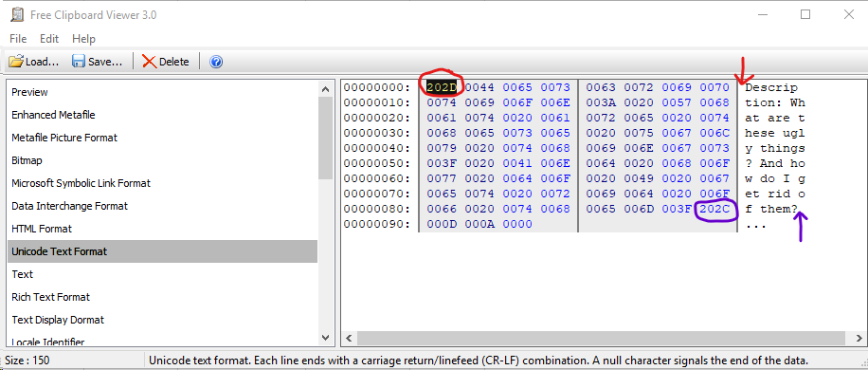Click decoded text 'f them?'

[x=771, y=210]
